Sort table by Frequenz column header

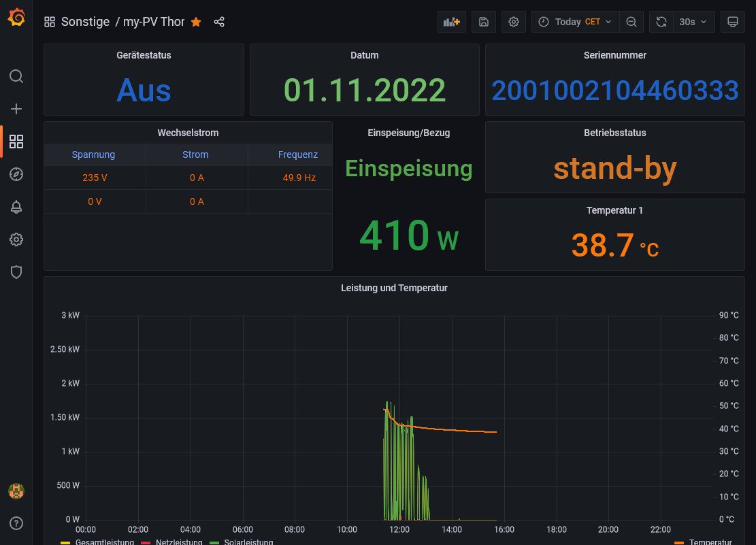(x=297, y=154)
